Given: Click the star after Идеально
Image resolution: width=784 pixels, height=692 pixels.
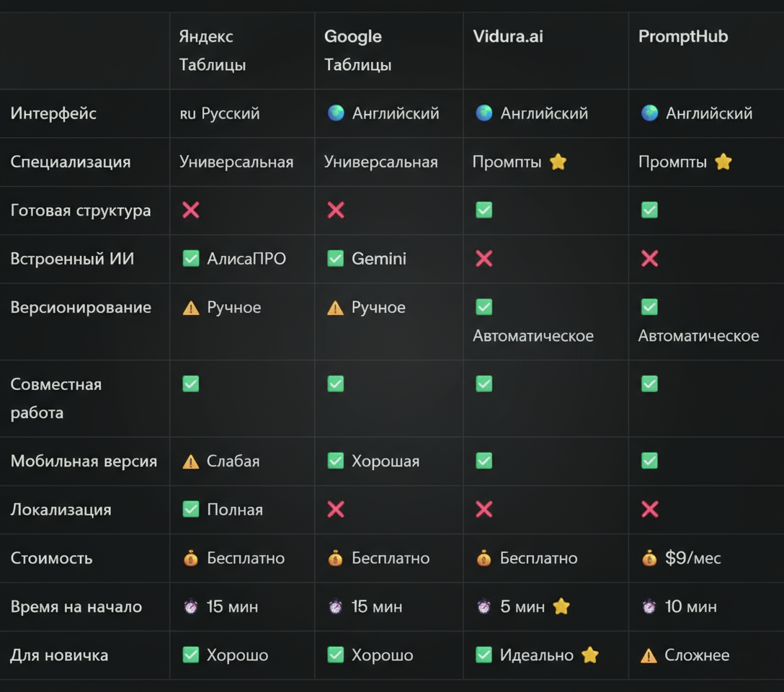Looking at the screenshot, I should click(589, 655).
